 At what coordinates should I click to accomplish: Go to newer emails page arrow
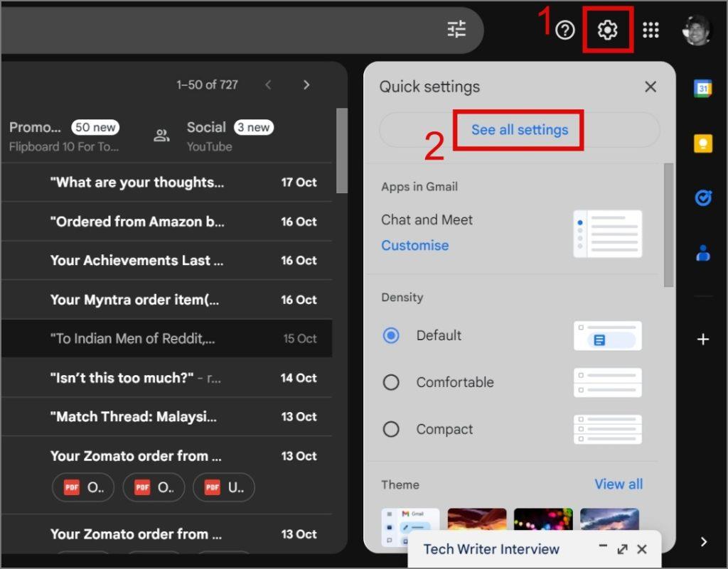click(268, 85)
